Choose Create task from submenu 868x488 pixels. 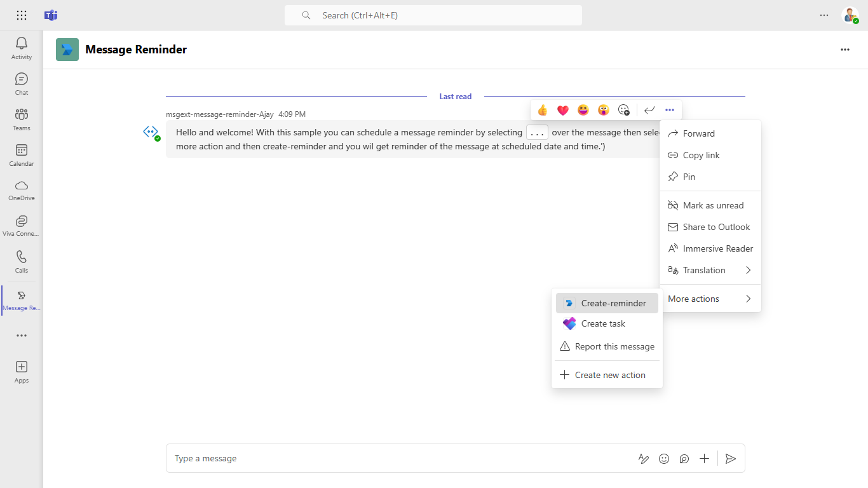point(607,323)
